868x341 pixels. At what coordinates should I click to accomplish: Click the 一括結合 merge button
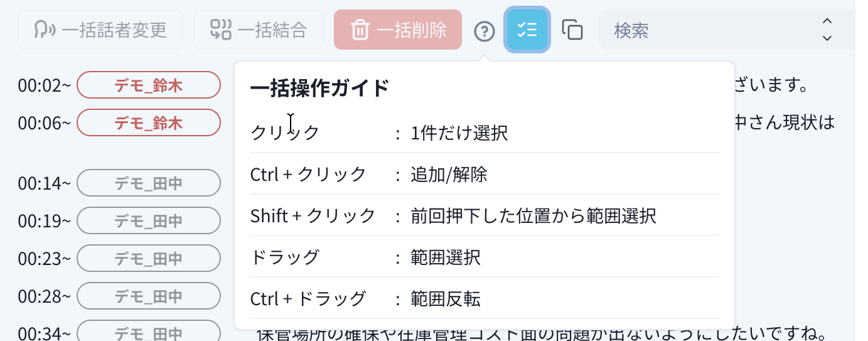tap(259, 30)
